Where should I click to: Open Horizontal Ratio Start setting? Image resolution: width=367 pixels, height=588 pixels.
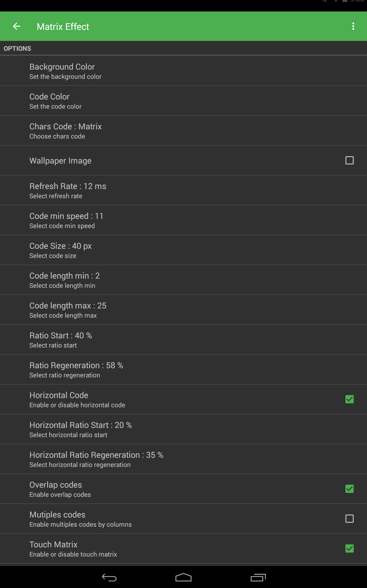183,429
